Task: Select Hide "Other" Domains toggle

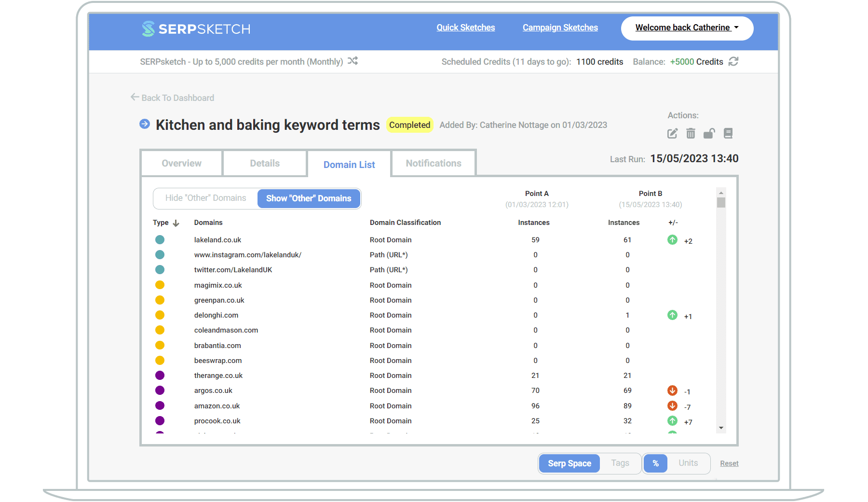Action: coord(205,198)
